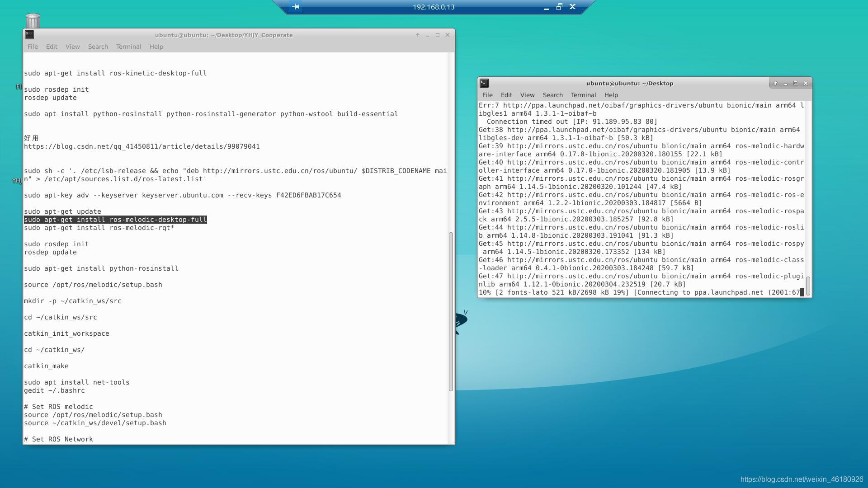This screenshot has width=868, height=488.
Task: Restore down the remote desktop session window
Action: tap(559, 7)
